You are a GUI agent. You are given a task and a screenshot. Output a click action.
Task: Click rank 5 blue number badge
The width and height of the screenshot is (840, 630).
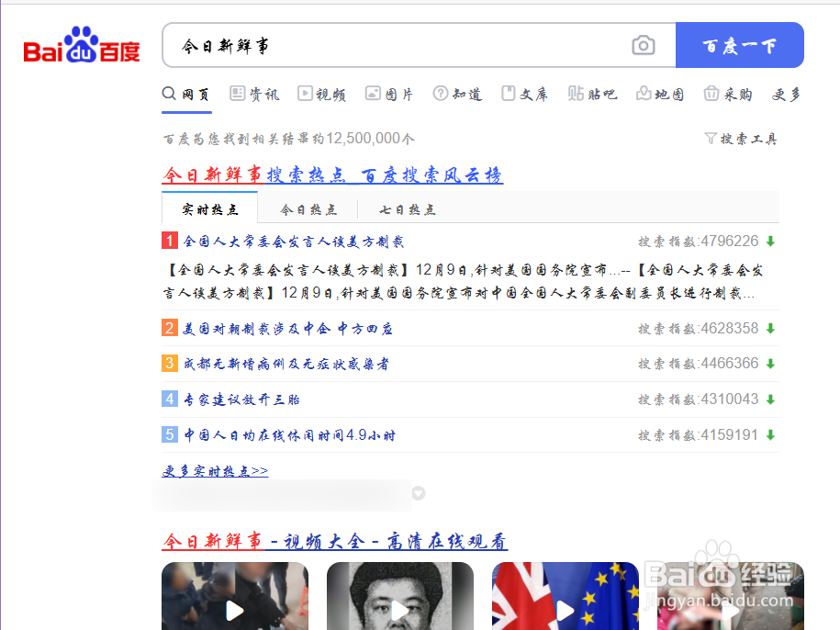coord(170,434)
